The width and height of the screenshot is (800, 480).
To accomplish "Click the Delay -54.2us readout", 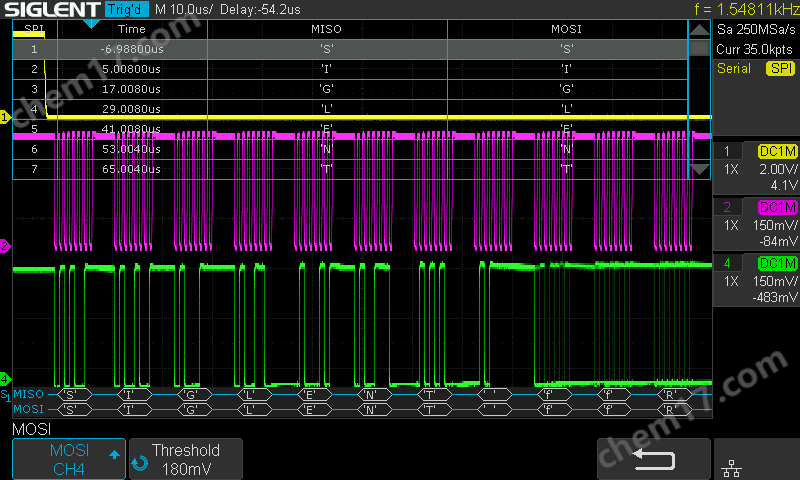I will [x=260, y=9].
